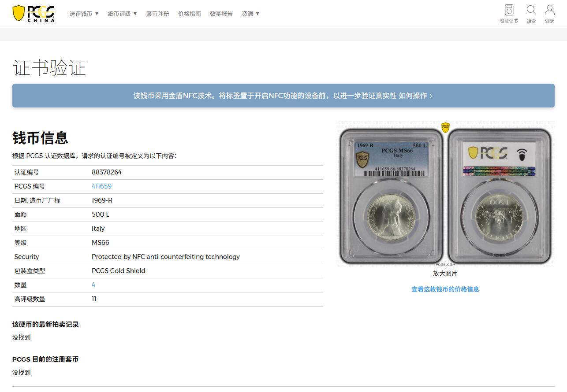Select the NFC anti-counterfeiting technology text
Viewport: 567px width, 392px height.
pyautogui.click(x=166, y=257)
